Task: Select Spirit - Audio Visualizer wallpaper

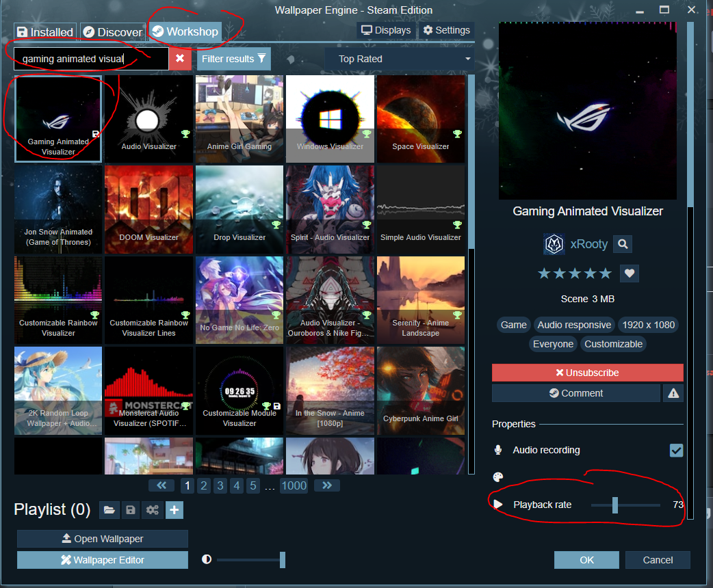Action: coord(330,209)
